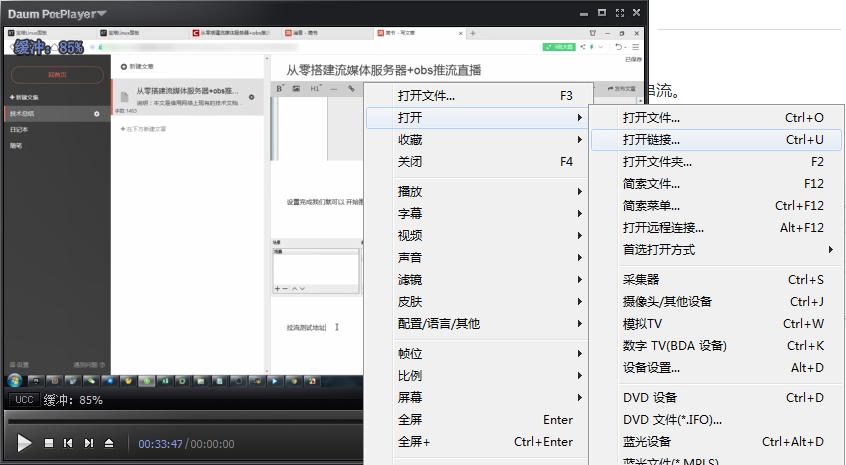Click the UCC button near buffering status
Viewport: 846px width, 465px height.
[24, 400]
